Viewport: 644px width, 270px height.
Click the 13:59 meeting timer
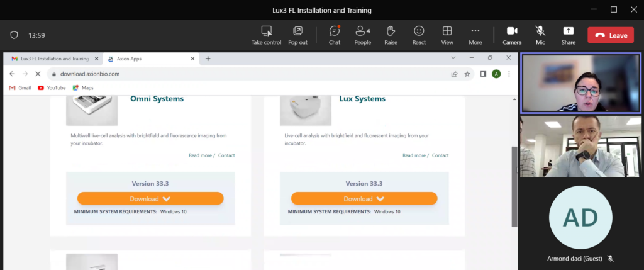(36, 35)
